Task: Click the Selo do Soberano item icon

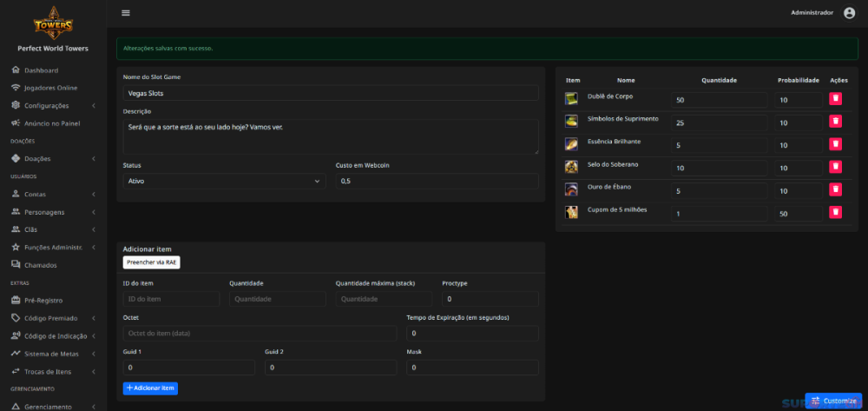Action: coord(571,167)
